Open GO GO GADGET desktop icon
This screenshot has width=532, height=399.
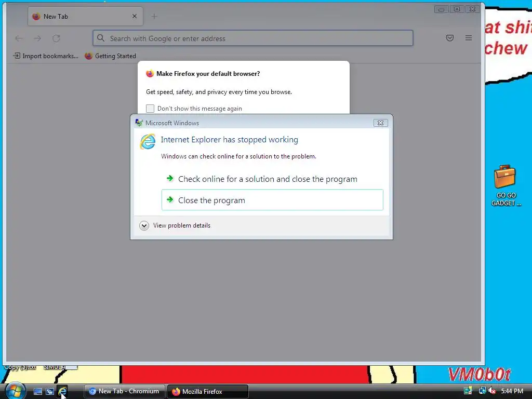coord(506,185)
